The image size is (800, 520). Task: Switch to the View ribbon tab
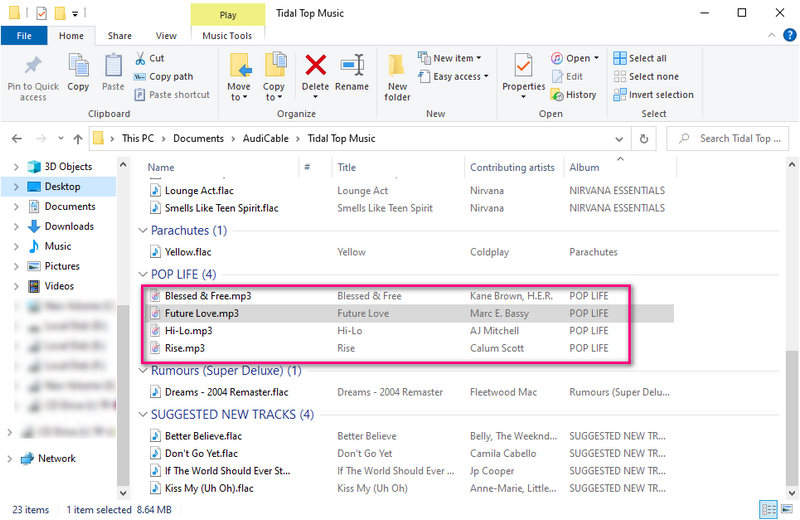(166, 36)
